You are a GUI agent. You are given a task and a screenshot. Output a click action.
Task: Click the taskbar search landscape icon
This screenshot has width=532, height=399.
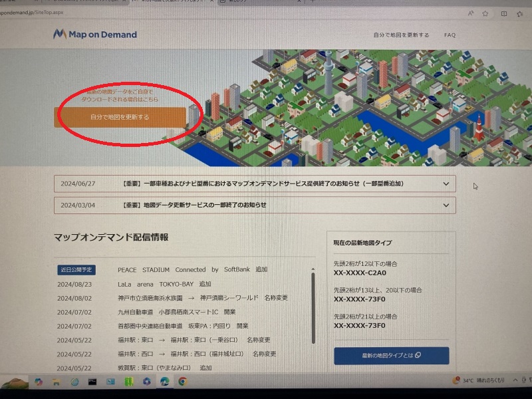tap(14, 382)
